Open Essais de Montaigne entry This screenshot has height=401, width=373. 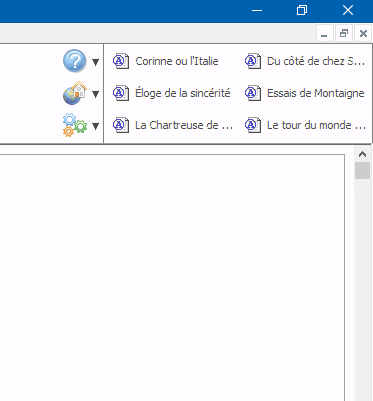[316, 93]
